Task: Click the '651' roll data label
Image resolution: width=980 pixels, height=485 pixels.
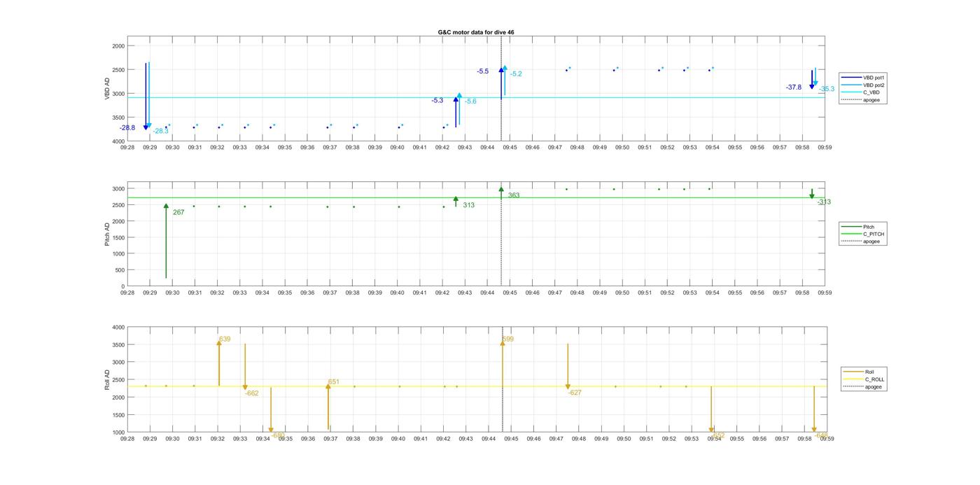Action: click(x=334, y=382)
